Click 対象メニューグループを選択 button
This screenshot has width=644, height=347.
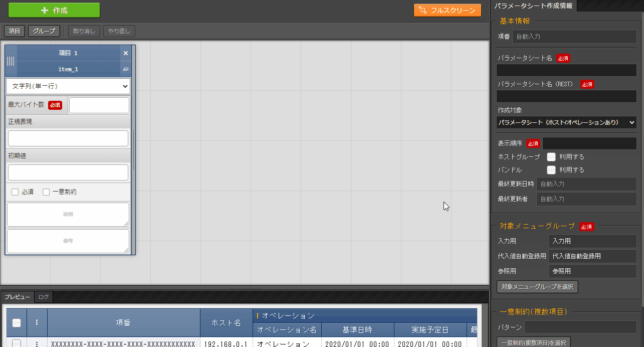(537, 287)
